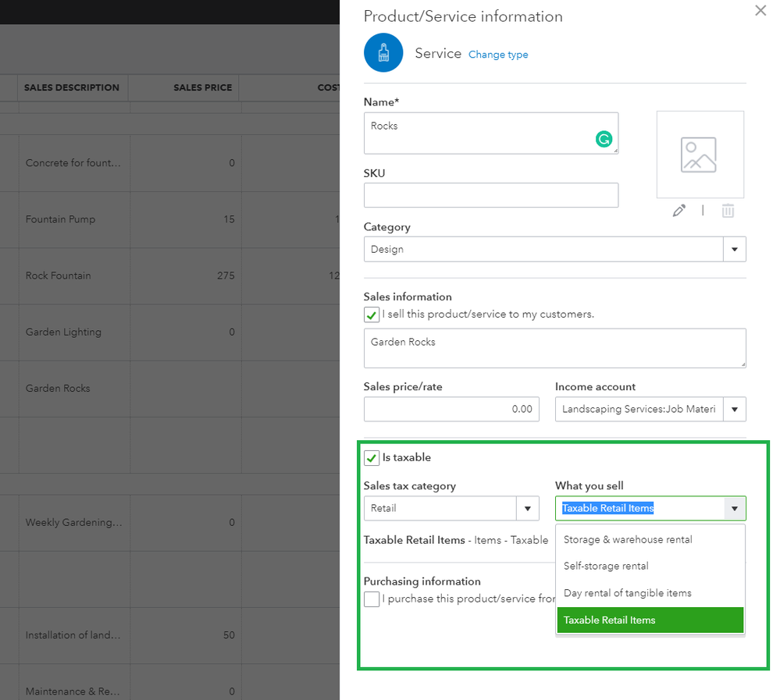Pick Taxable Retail Items from list
This screenshot has height=700, width=780.
610,620
